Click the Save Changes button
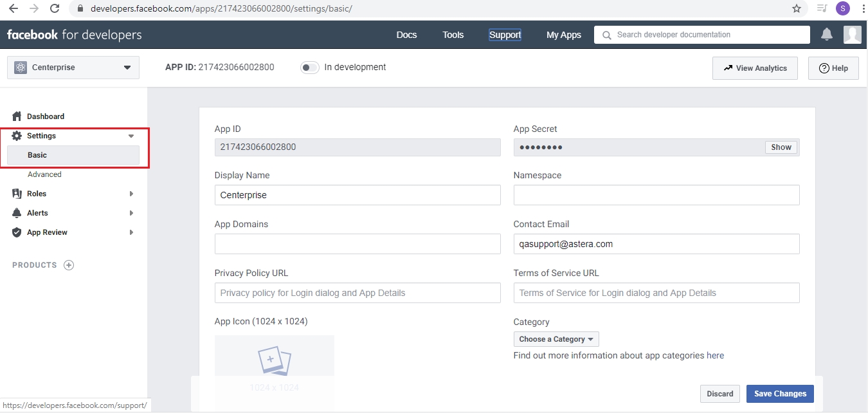868x417 pixels. (x=779, y=394)
